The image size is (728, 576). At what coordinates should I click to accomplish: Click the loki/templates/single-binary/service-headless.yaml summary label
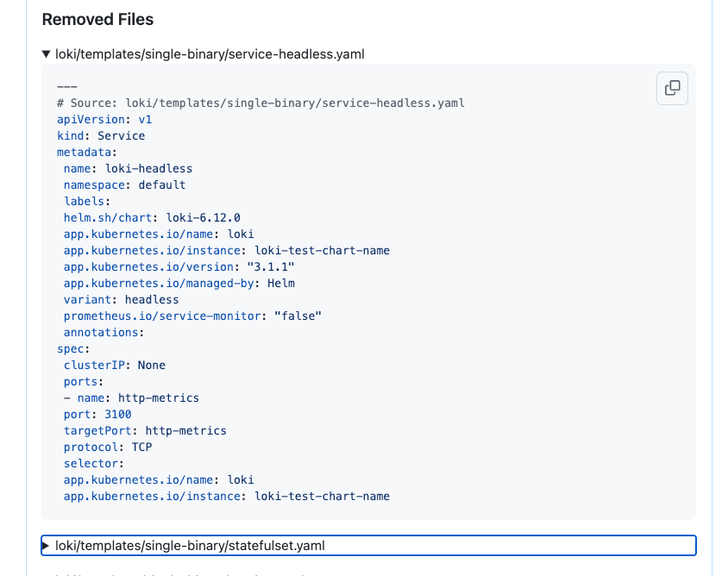pyautogui.click(x=210, y=54)
